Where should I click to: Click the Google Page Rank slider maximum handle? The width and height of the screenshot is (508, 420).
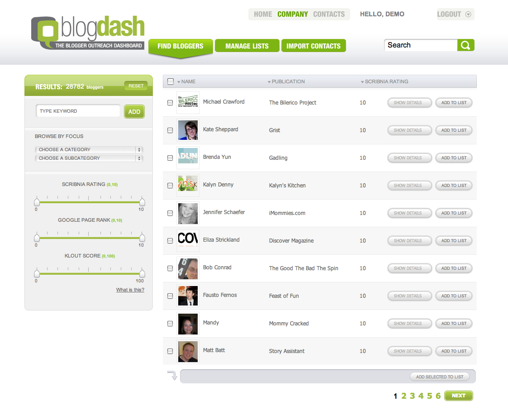tap(142, 237)
